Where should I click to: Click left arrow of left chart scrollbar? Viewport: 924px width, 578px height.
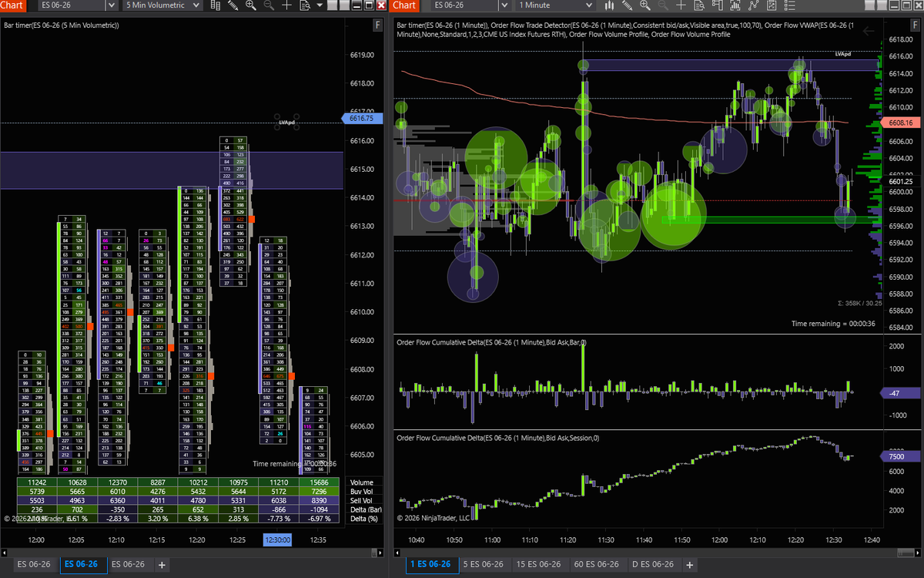pos(4,552)
